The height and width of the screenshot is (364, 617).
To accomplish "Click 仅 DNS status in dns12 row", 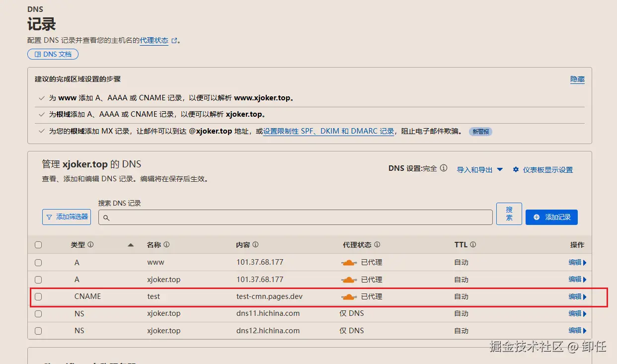I will tap(352, 331).
